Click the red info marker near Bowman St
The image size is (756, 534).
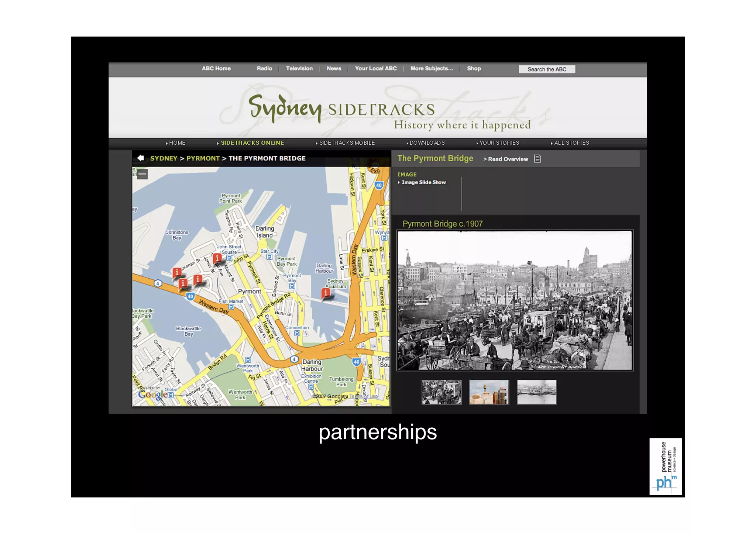pyautogui.click(x=177, y=272)
